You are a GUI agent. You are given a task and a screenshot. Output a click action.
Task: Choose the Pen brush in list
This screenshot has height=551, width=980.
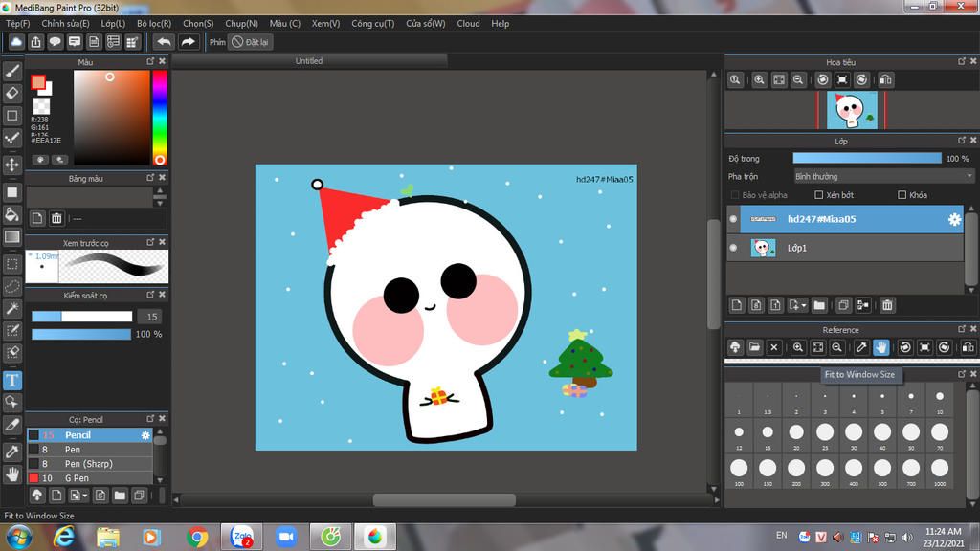pyautogui.click(x=89, y=450)
